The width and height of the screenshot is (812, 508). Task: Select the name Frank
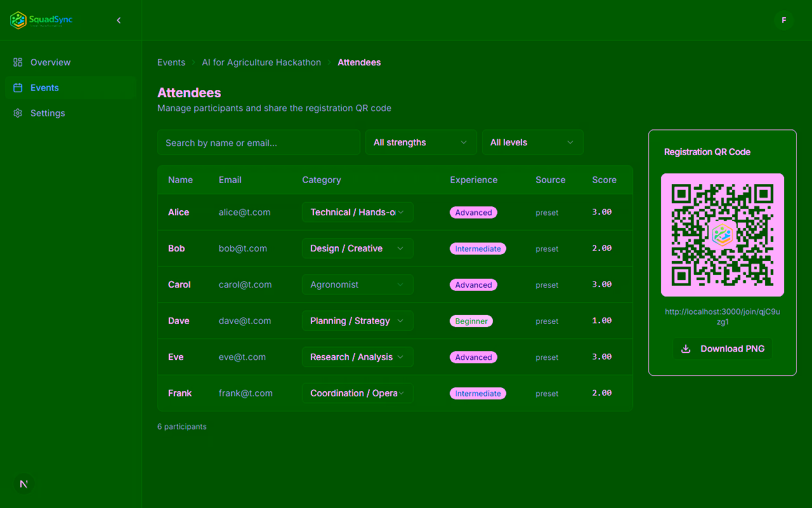click(x=180, y=393)
